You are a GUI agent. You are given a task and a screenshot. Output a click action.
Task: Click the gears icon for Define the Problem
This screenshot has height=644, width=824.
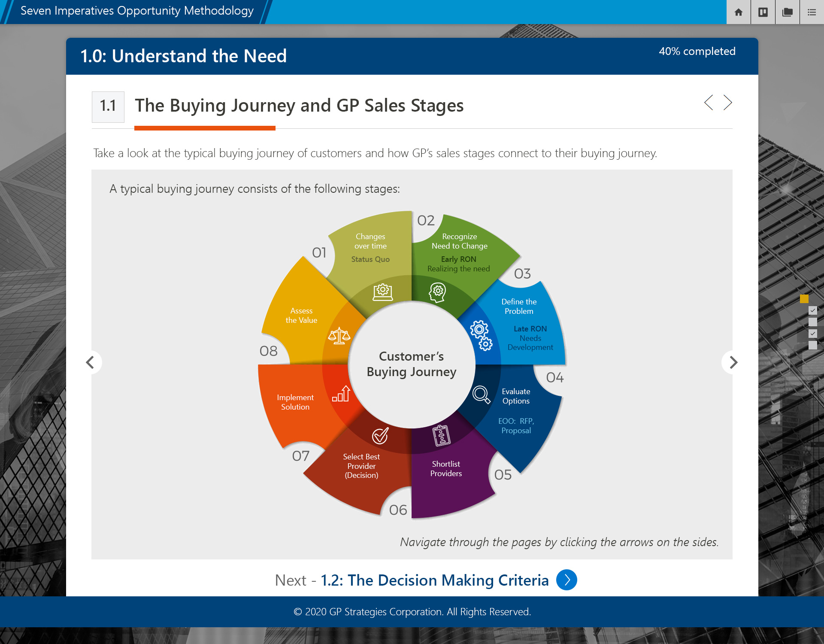coord(481,335)
